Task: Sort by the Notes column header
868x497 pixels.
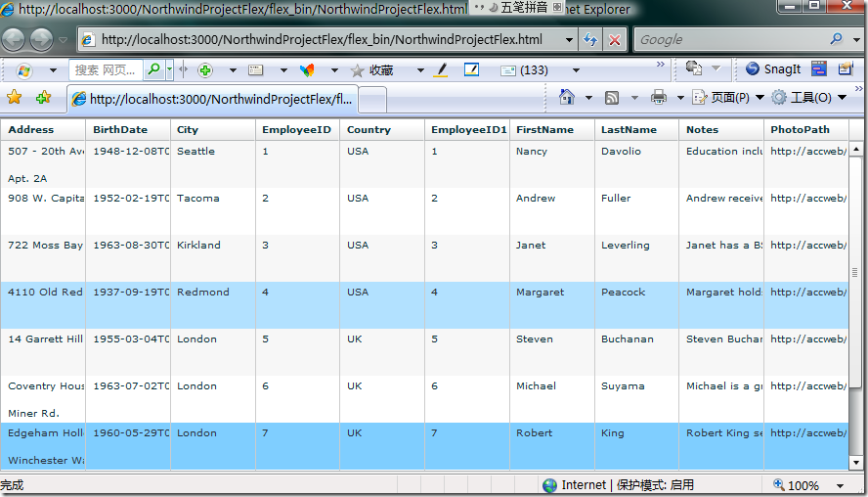Action: click(x=721, y=130)
